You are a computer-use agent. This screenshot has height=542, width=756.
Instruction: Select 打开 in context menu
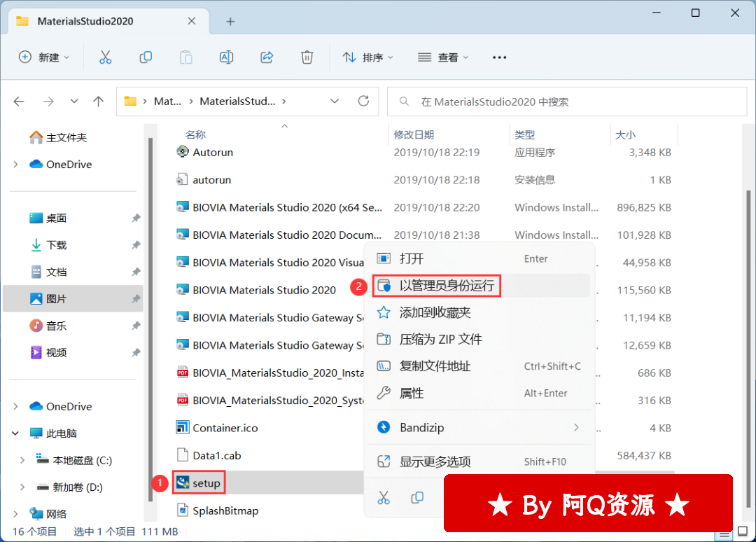tap(481, 258)
